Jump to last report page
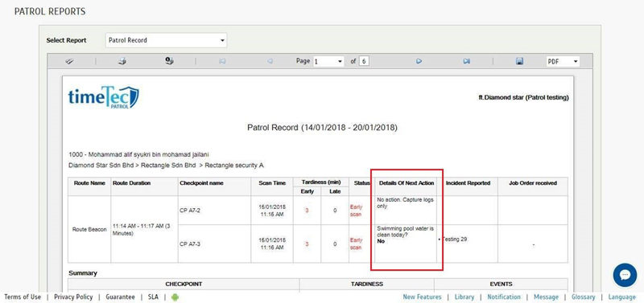 point(467,61)
